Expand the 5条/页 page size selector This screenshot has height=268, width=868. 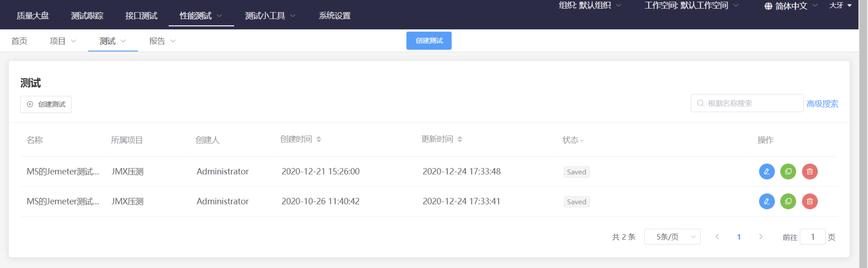click(x=672, y=237)
